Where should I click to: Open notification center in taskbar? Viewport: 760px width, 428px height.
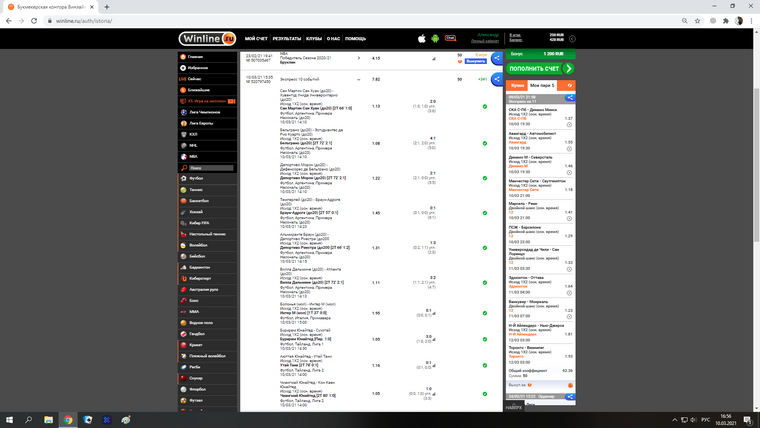pyautogui.click(x=748, y=420)
